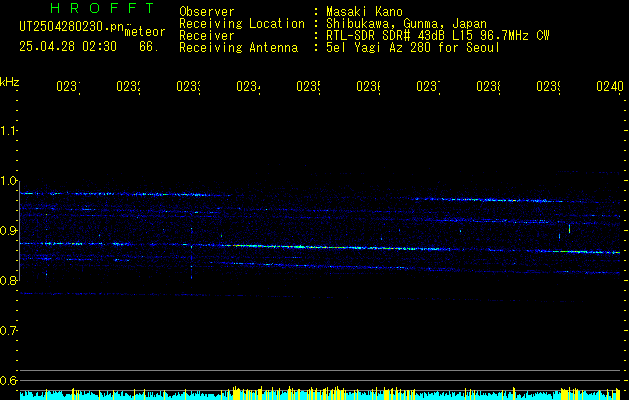The width and height of the screenshot is (629, 400).
Task: Click the 'Receiver' field label
Action: tap(207, 36)
